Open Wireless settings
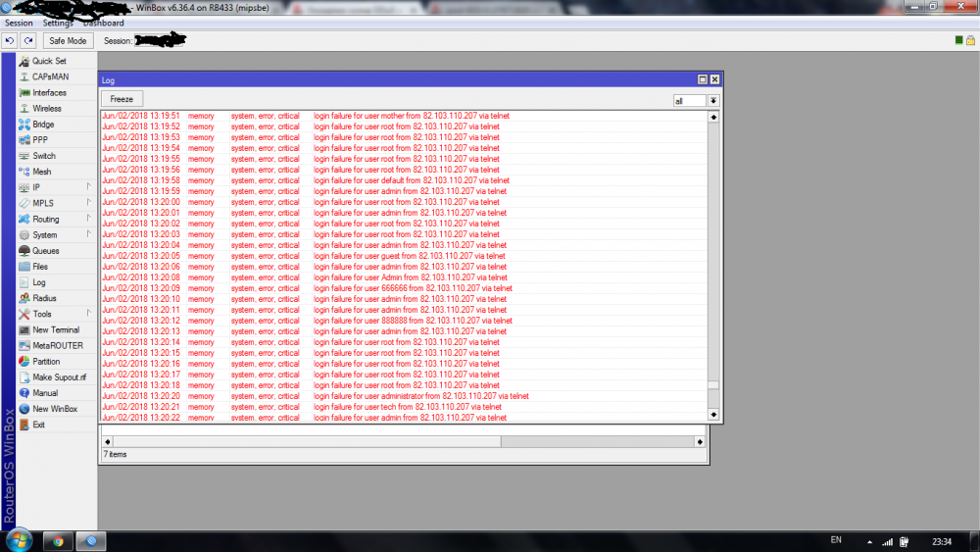The image size is (980, 552). click(46, 109)
